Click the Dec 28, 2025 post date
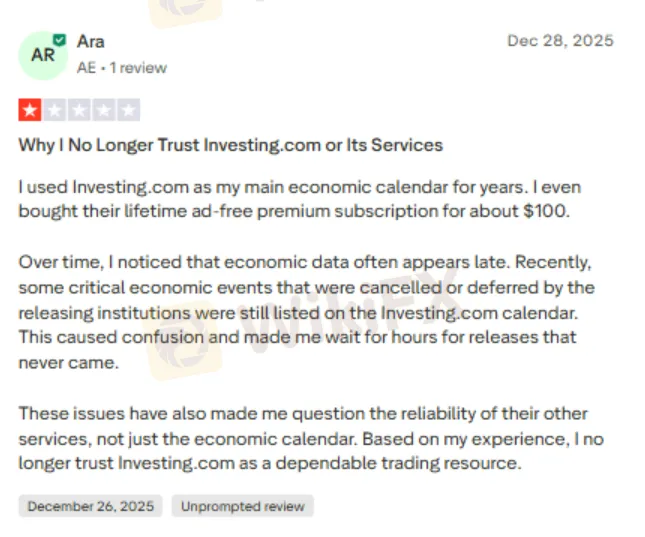 click(560, 41)
